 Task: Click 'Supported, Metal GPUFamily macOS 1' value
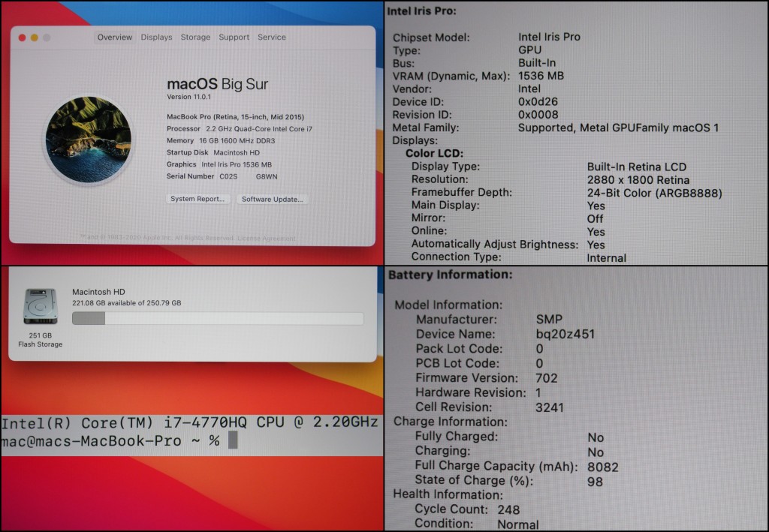click(x=619, y=128)
